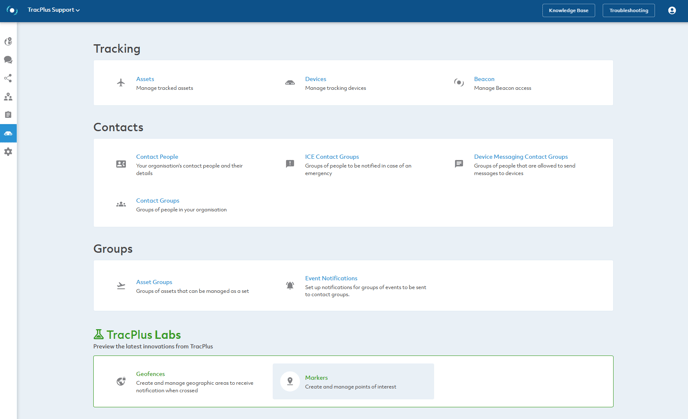Viewport: 688px width, 419px height.
Task: Open the messaging chat icon in sidebar
Action: click(x=8, y=60)
